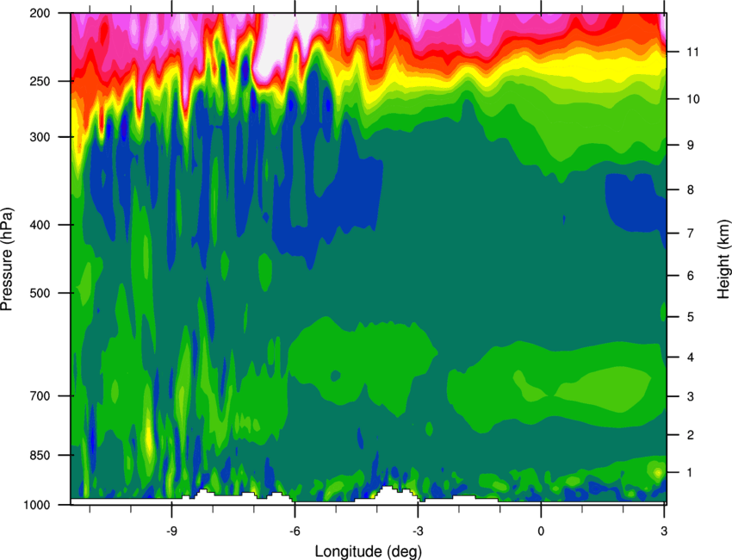Click the '1' height tick label
This screenshot has height=560, width=732.
point(691,473)
